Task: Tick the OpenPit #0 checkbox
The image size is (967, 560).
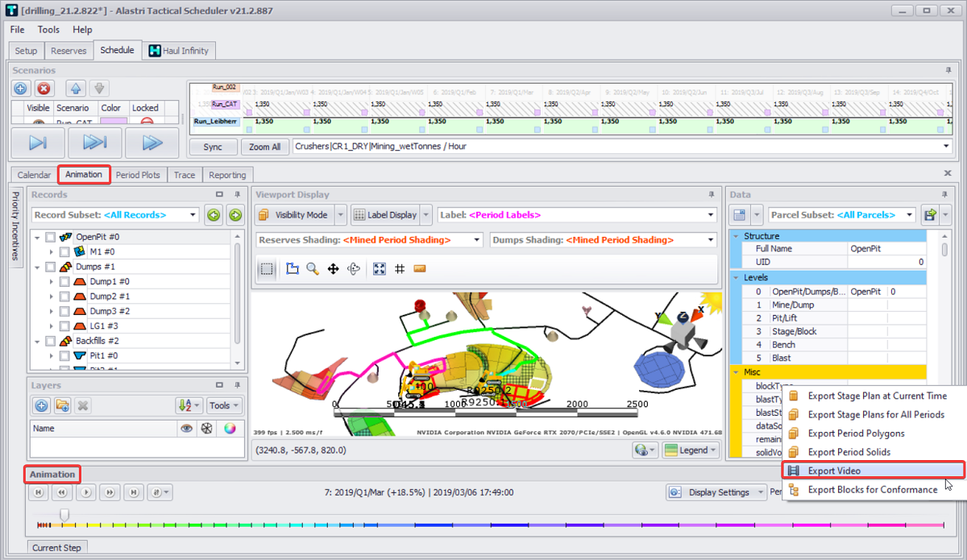Action: [51, 238]
